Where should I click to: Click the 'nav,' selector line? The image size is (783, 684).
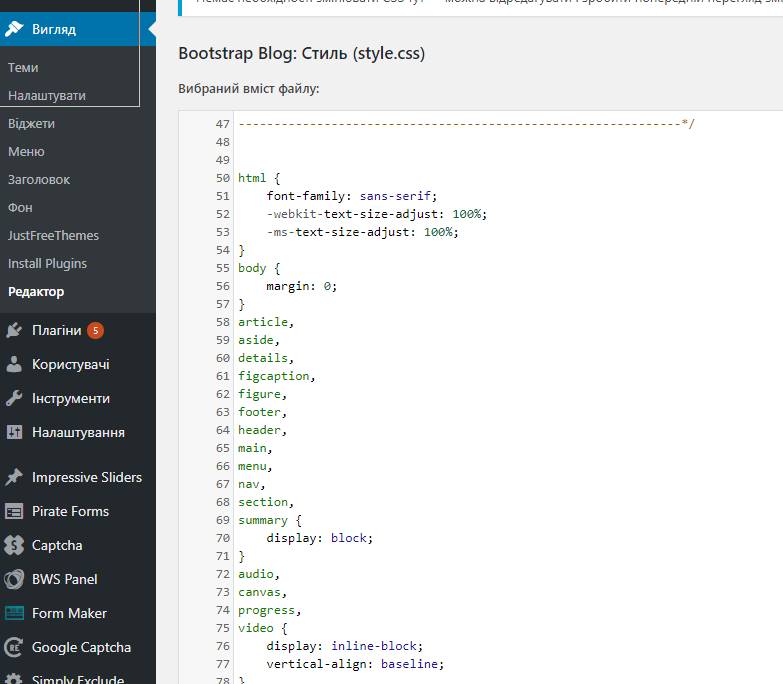[252, 484]
